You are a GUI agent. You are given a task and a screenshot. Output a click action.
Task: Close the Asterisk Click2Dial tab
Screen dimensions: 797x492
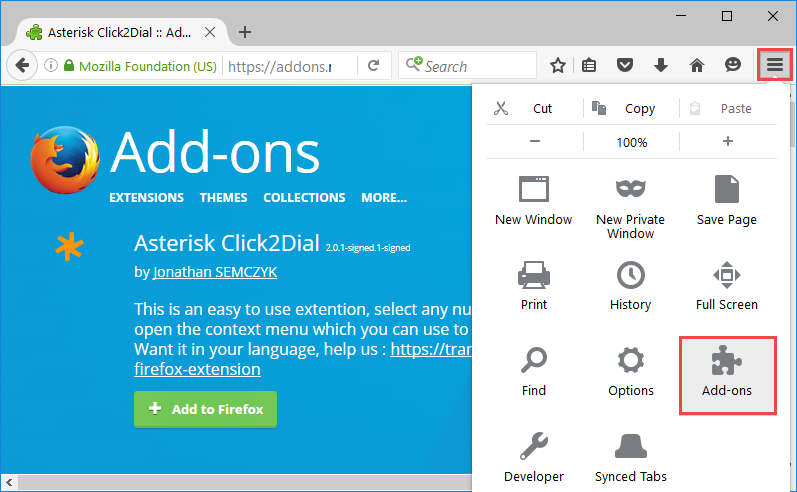(x=209, y=32)
